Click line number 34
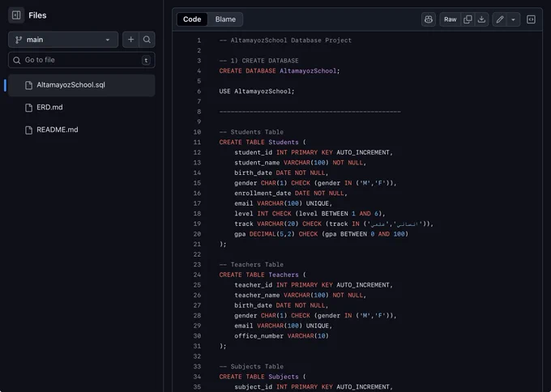Image resolution: width=551 pixels, height=392 pixels. click(x=197, y=377)
